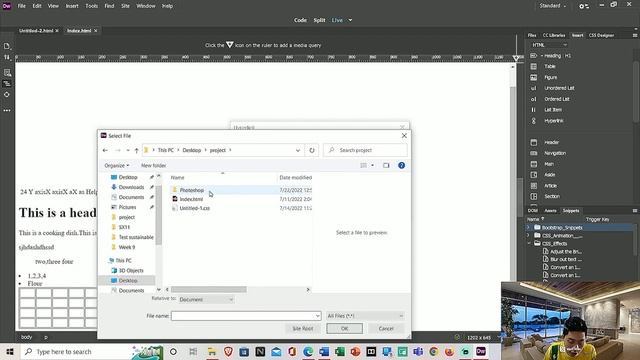
Task: Open the address bar history dropdown
Action: (298, 150)
